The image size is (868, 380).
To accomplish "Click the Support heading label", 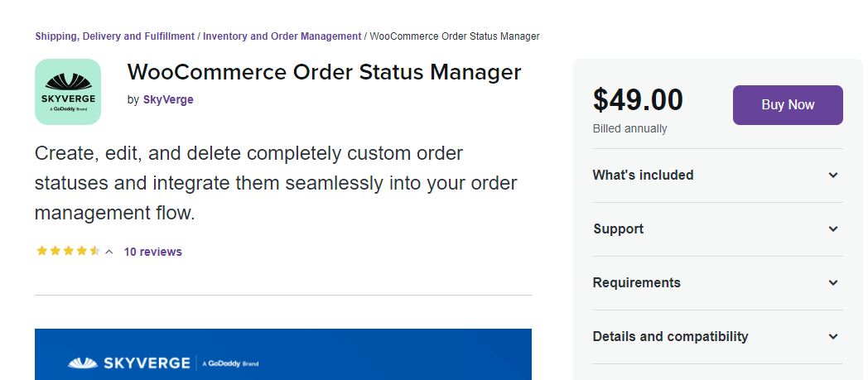I will coord(619,229).
